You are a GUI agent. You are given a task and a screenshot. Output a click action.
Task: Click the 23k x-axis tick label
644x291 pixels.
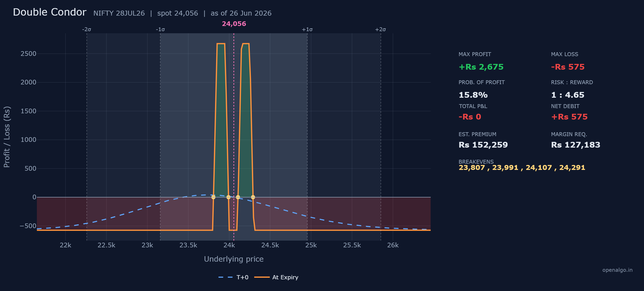(x=147, y=245)
